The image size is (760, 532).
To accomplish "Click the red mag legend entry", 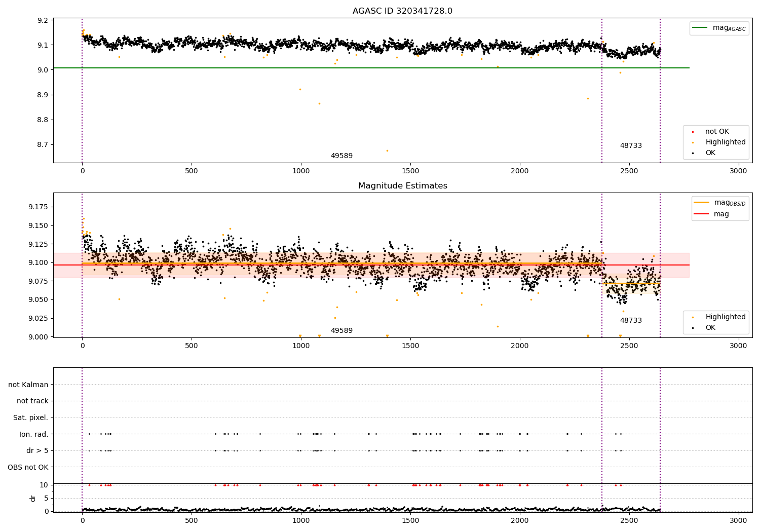I will (711, 214).
